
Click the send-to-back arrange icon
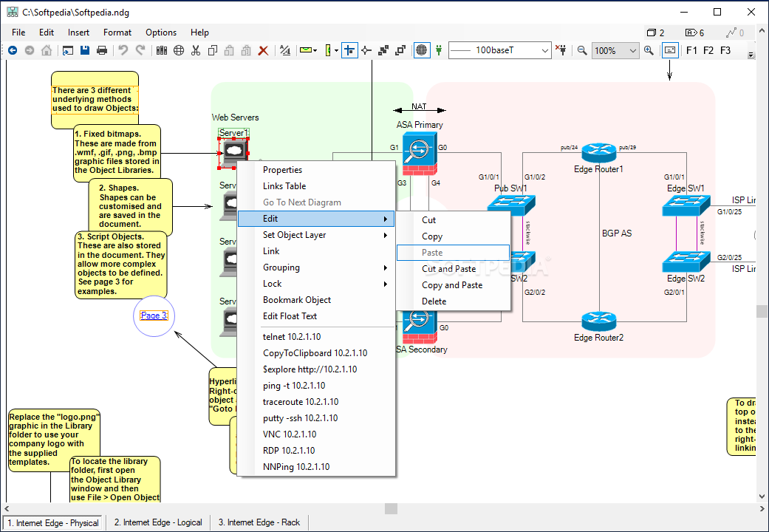click(x=400, y=50)
